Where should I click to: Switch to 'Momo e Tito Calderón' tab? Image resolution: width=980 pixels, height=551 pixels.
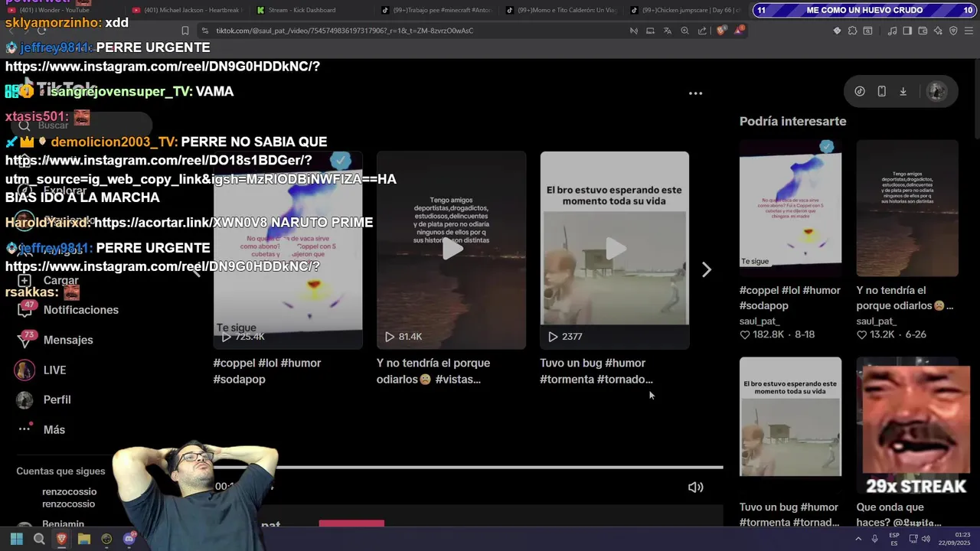click(x=563, y=10)
